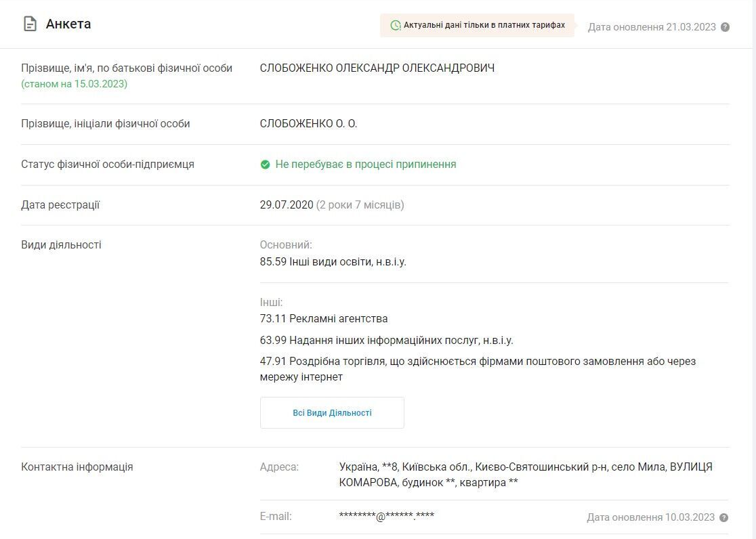The height and width of the screenshot is (539, 756).
Task: Select main activity 85.59 Інші види освіти
Action: click(x=333, y=261)
